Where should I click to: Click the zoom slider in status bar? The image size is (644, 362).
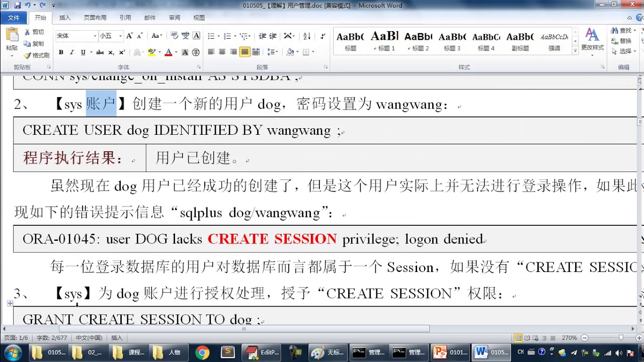click(621, 338)
